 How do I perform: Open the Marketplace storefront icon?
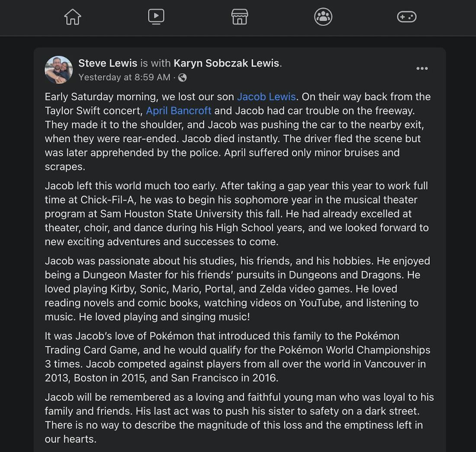click(x=239, y=17)
